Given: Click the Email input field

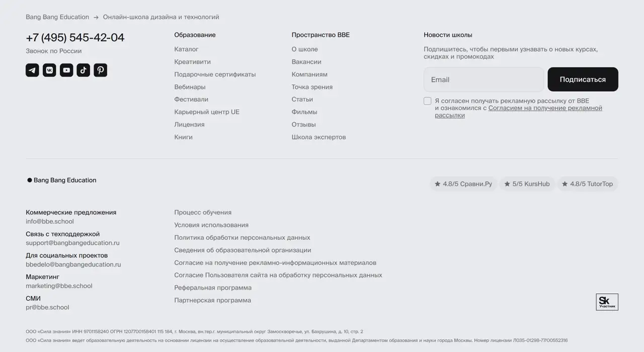Looking at the screenshot, I should (x=484, y=80).
